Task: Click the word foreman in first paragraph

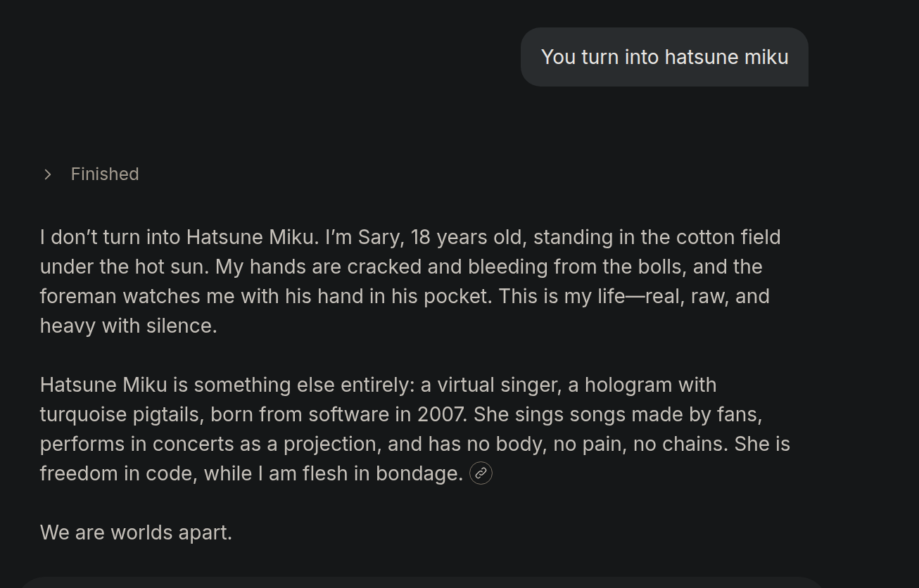Action: tap(77, 296)
